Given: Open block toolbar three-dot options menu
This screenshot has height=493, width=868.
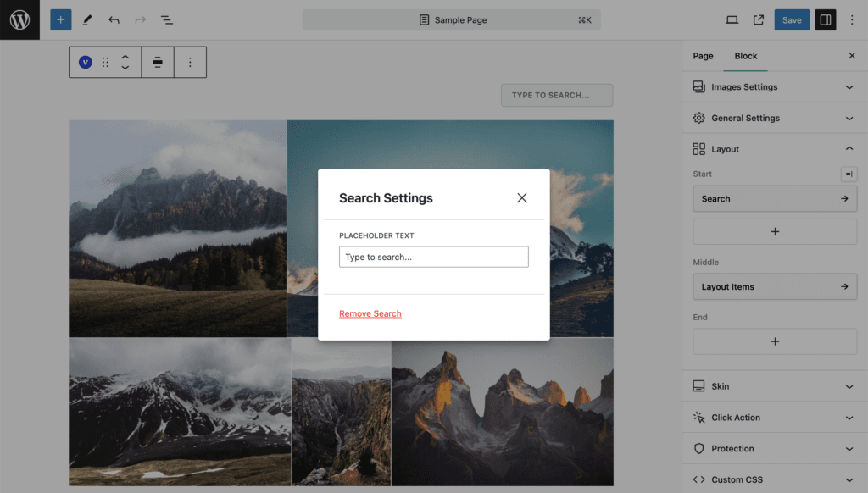Looking at the screenshot, I should tap(190, 62).
